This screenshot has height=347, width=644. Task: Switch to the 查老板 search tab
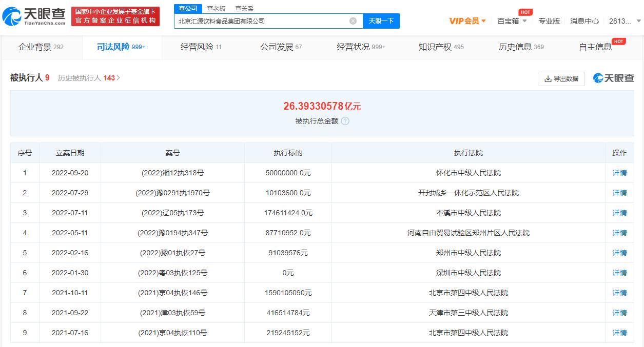(x=216, y=8)
